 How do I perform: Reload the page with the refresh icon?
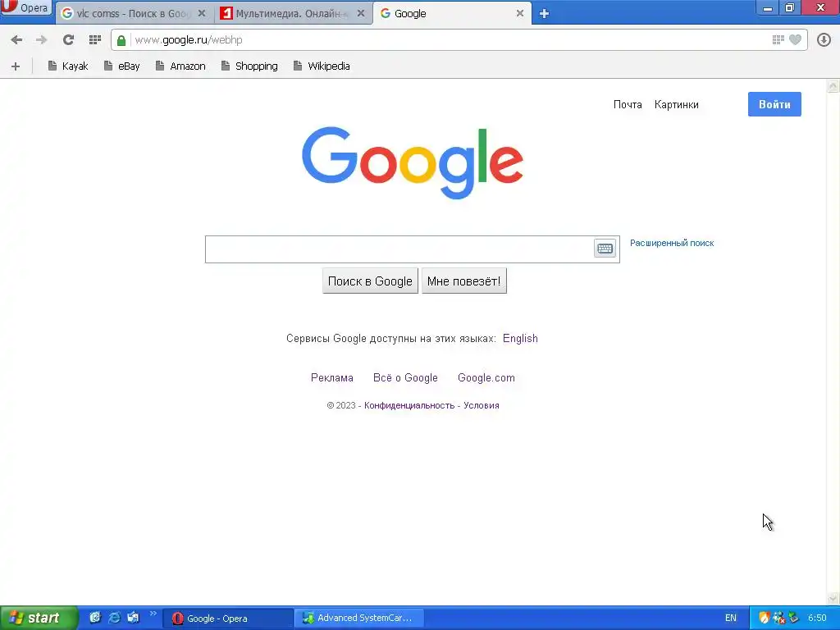[68, 39]
